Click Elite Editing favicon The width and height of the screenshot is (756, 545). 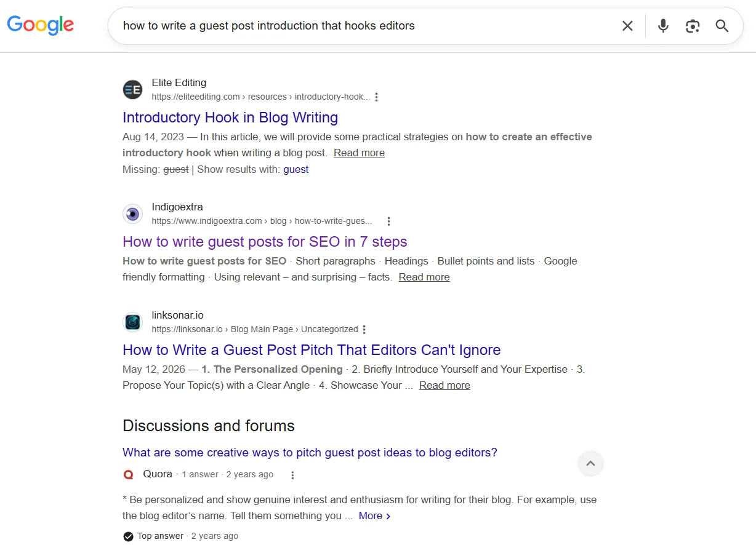coord(132,90)
